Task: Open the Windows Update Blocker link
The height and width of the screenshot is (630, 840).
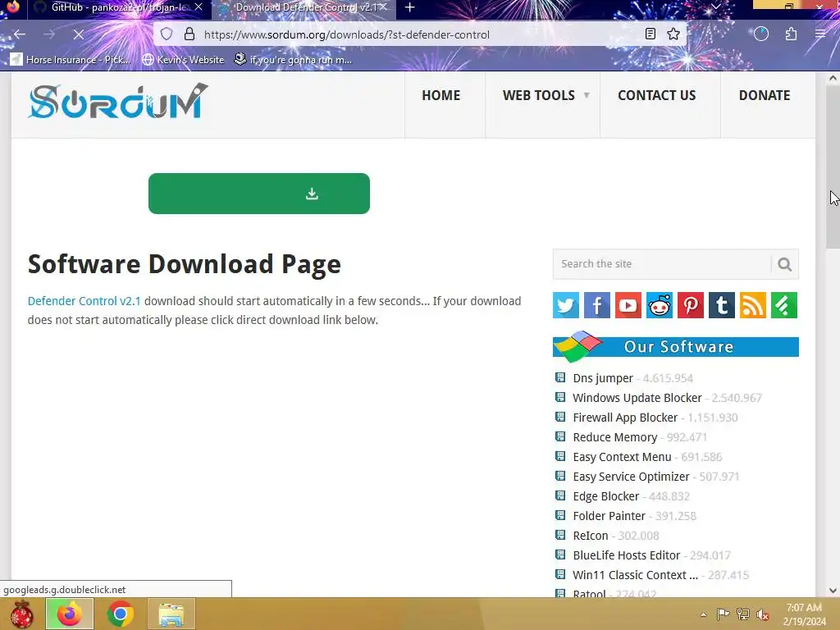Action: tap(637, 398)
